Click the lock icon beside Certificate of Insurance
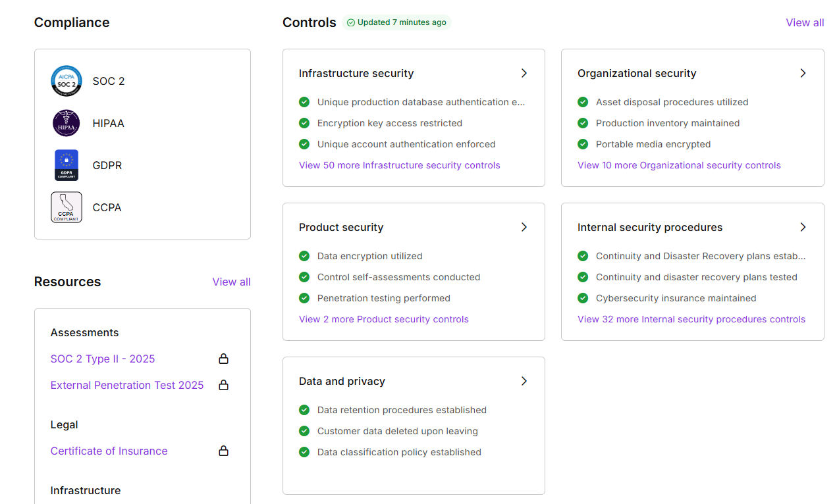The height and width of the screenshot is (504, 837). 223,451
